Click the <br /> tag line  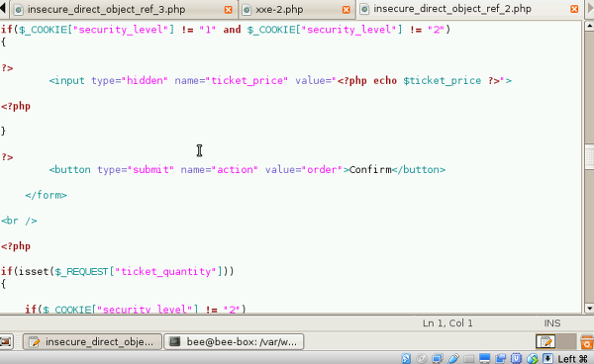point(19,221)
